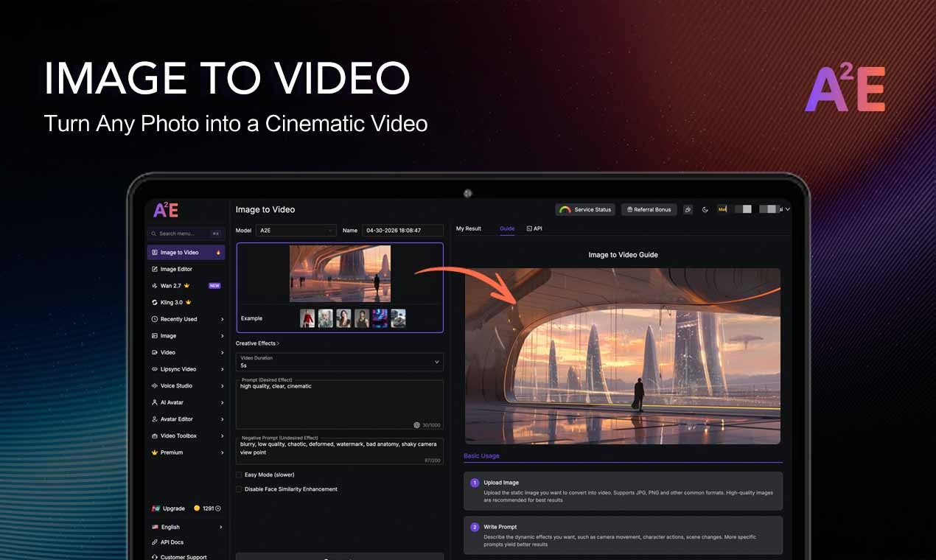The height and width of the screenshot is (560, 936).
Task: Click the Video Toolbox icon
Action: pos(154,435)
